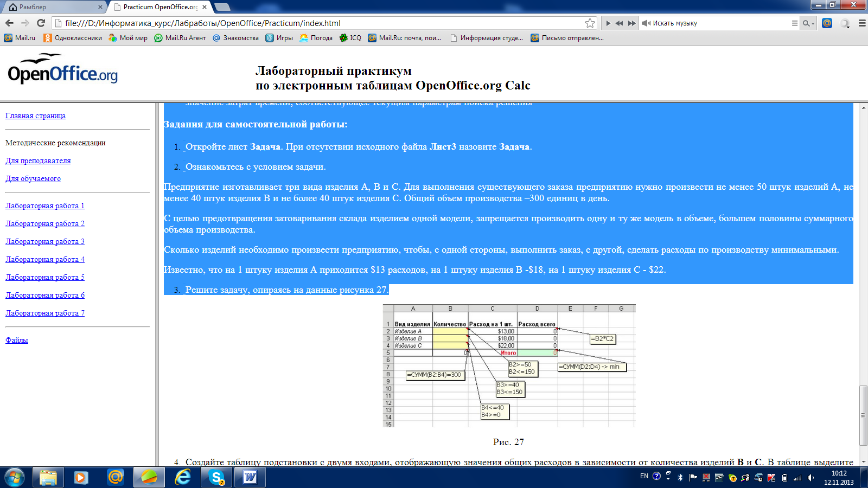Click the browser back arrow
This screenshot has height=488, width=868.
pyautogui.click(x=9, y=23)
